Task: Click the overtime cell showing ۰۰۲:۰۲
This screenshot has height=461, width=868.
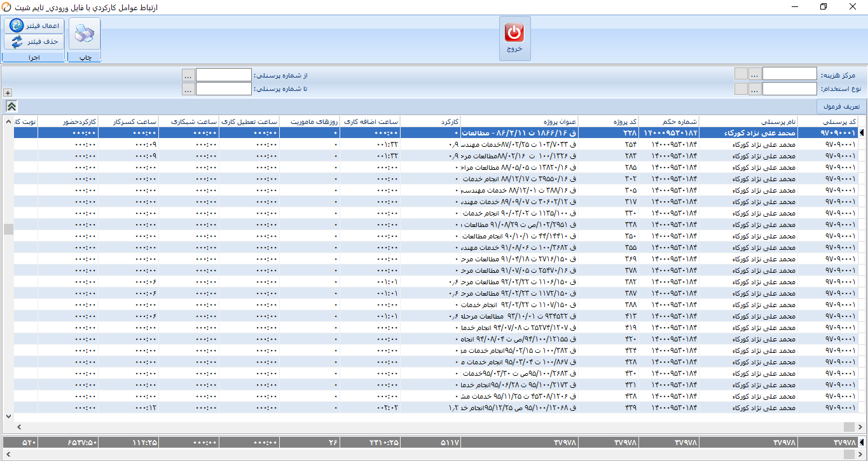Action: pos(370,408)
